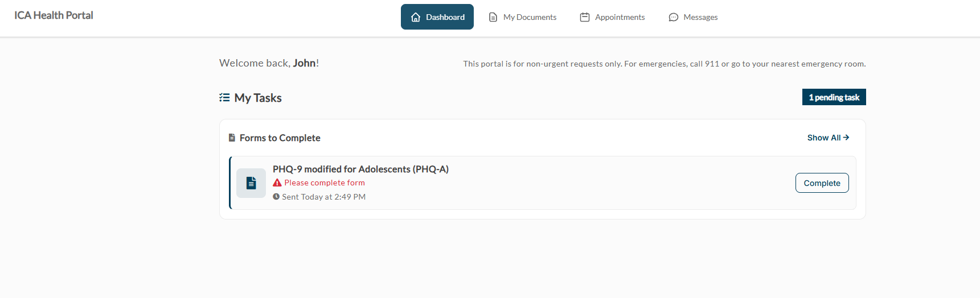This screenshot has height=298, width=980.
Task: Select the PHQ-9 modified for Adolescents title
Action: (x=360, y=169)
